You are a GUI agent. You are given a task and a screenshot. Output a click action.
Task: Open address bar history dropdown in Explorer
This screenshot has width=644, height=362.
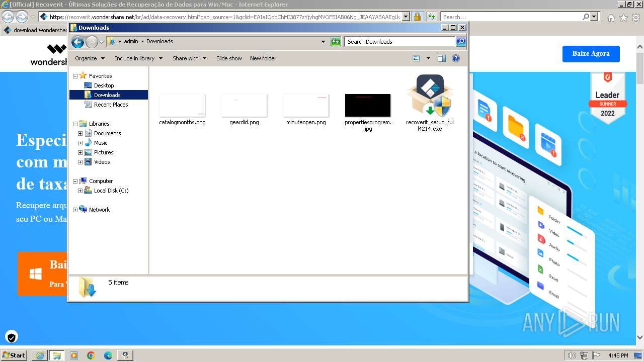[x=323, y=42]
